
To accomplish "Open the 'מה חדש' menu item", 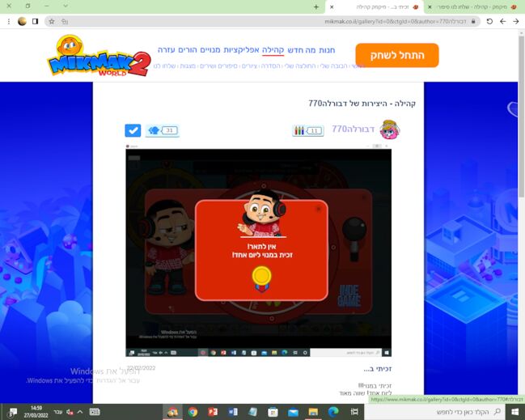I will pyautogui.click(x=302, y=50).
